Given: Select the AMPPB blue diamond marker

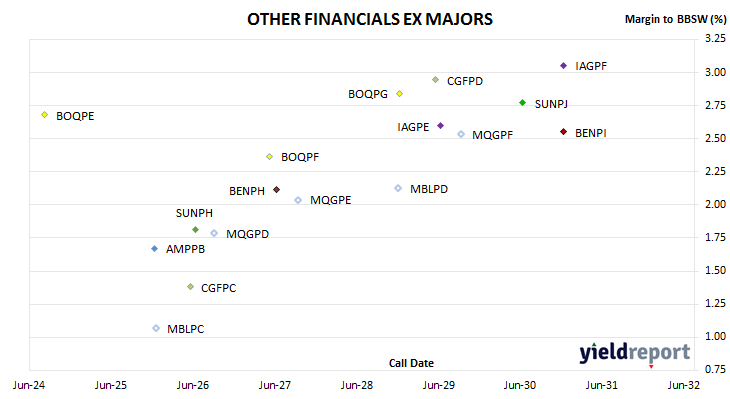Looking at the screenshot, I should [155, 249].
